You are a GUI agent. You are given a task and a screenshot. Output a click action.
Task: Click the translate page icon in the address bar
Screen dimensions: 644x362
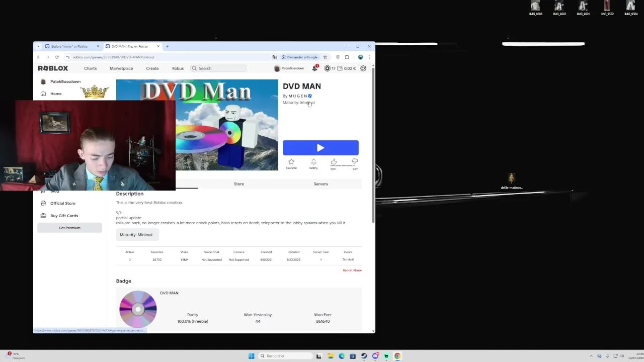click(274, 57)
